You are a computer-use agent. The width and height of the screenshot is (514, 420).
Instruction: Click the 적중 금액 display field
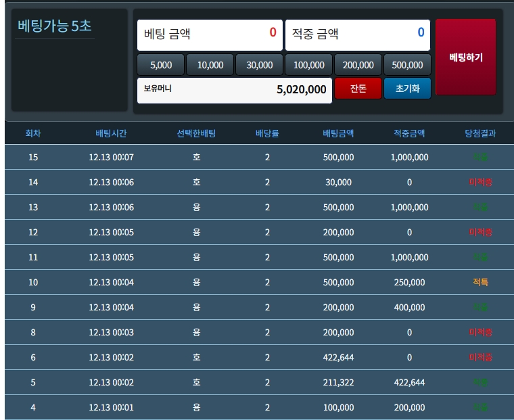point(357,32)
